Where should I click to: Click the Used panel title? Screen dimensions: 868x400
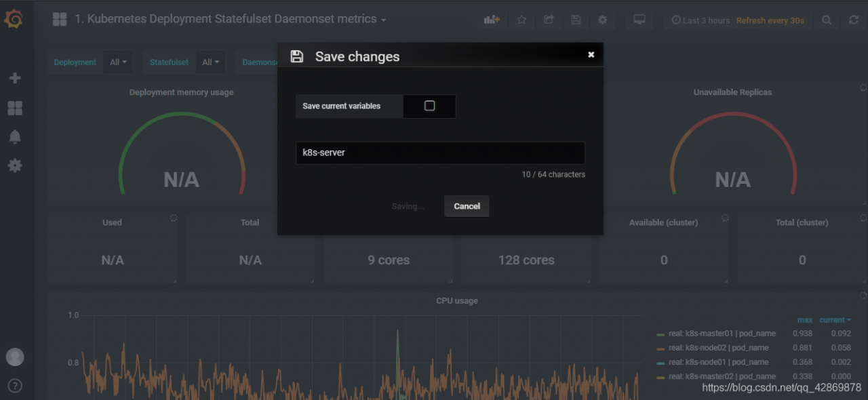(x=112, y=222)
